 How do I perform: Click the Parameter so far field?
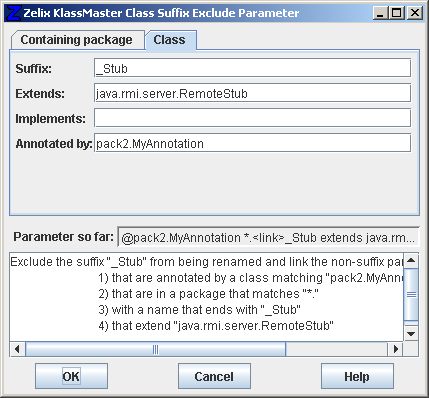[x=268, y=238]
